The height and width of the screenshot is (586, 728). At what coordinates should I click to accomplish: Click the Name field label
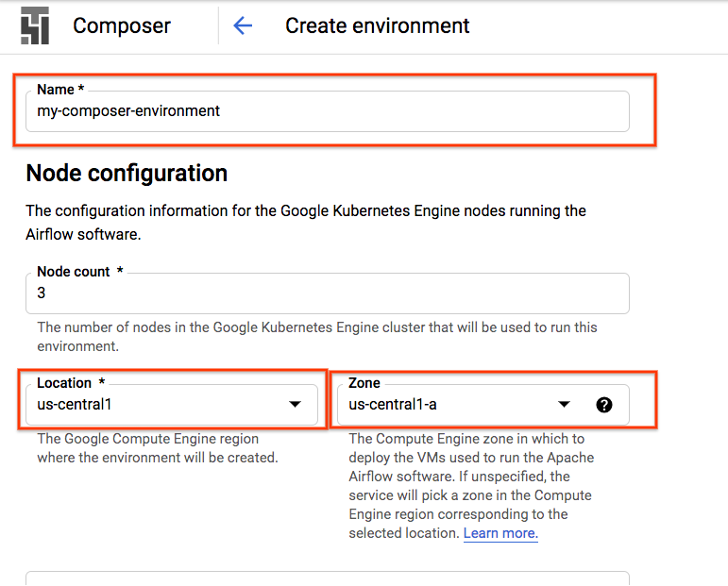[x=59, y=90]
